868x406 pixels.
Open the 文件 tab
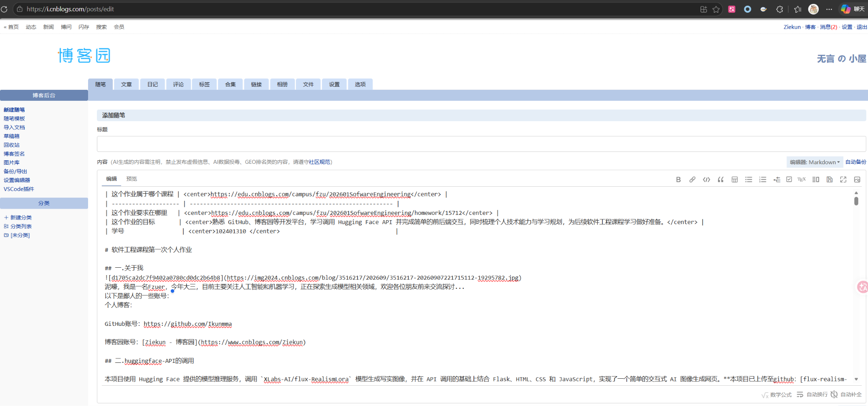tap(308, 85)
